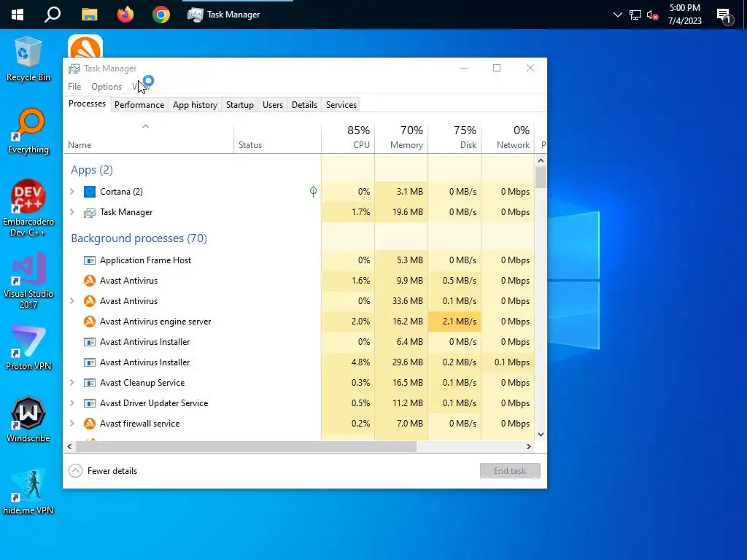The image size is (747, 560).
Task: Open File Explorer from the taskbar
Action: point(89,15)
